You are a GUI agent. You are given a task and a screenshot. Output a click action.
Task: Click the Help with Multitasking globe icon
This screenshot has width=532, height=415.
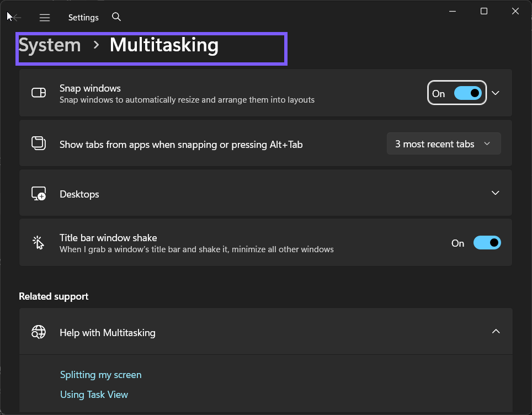[x=39, y=332]
